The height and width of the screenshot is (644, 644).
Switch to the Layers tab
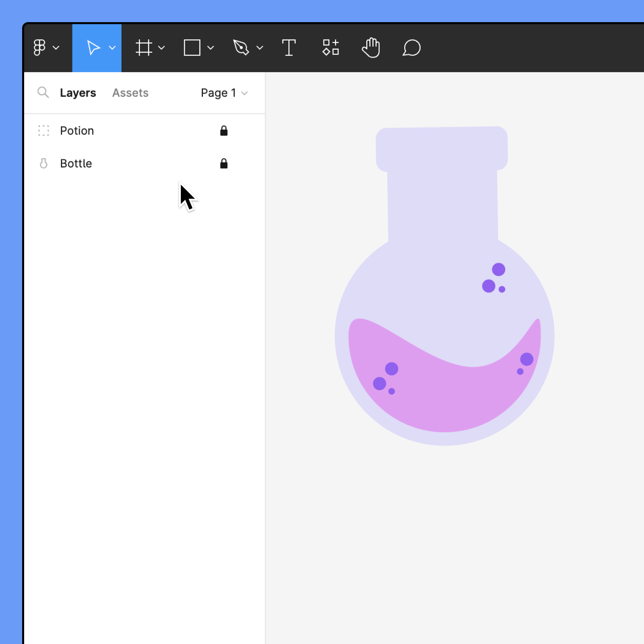(78, 93)
